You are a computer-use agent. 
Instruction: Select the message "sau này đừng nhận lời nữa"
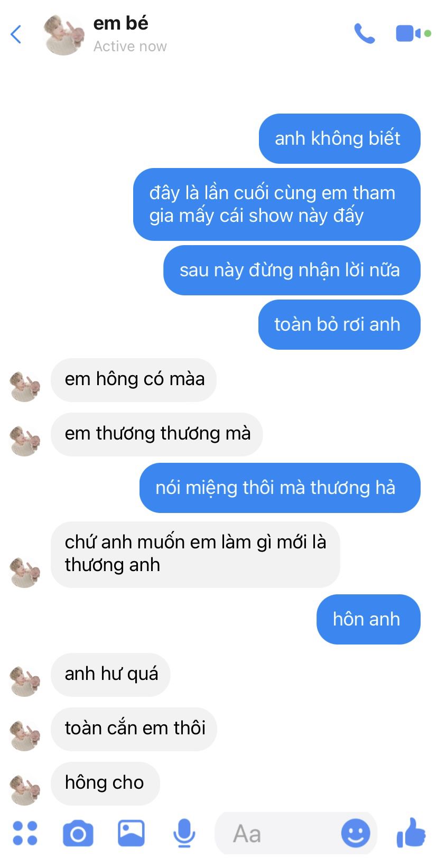(292, 270)
